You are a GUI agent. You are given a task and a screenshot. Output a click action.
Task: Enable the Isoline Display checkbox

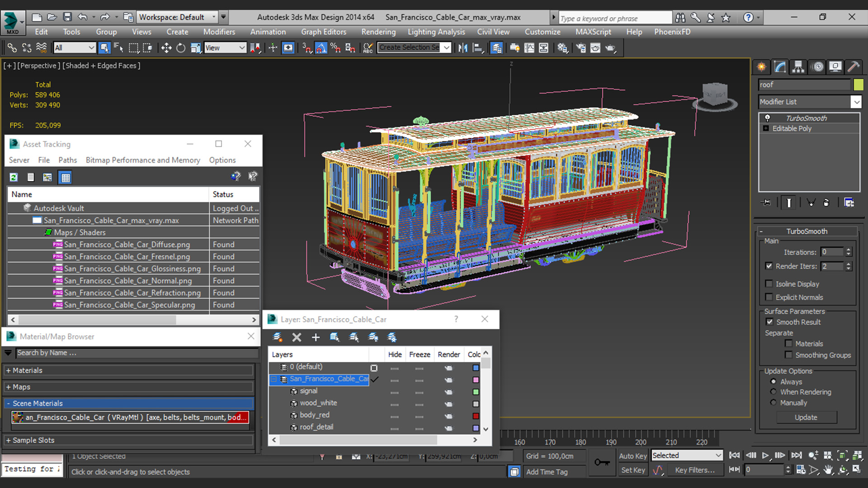tap(769, 284)
